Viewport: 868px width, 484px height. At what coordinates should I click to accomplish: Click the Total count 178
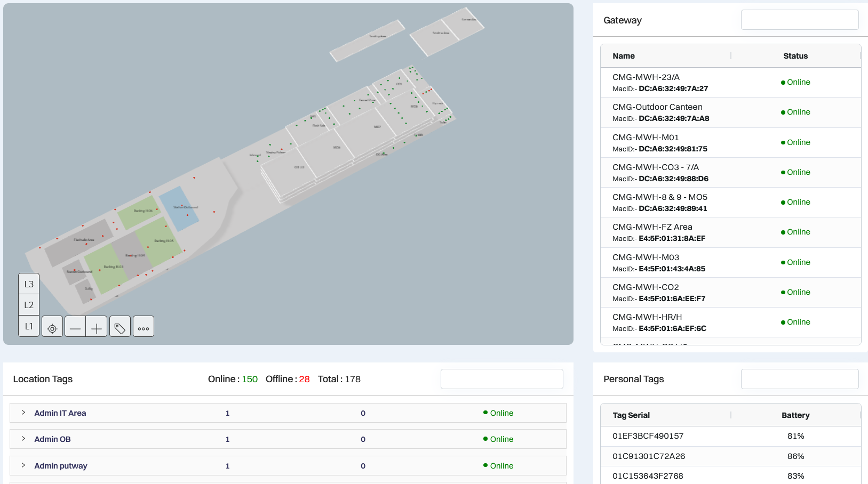pos(353,379)
